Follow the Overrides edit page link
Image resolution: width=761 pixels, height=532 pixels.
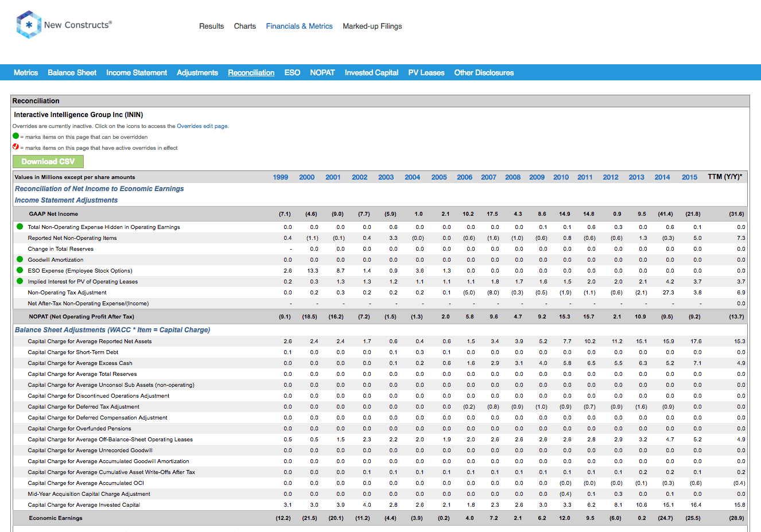[x=202, y=126]
